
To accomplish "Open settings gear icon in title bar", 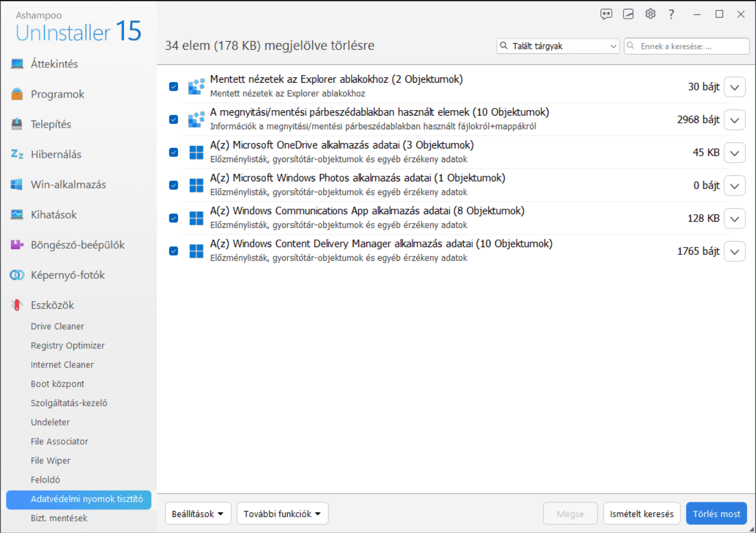I will [650, 14].
